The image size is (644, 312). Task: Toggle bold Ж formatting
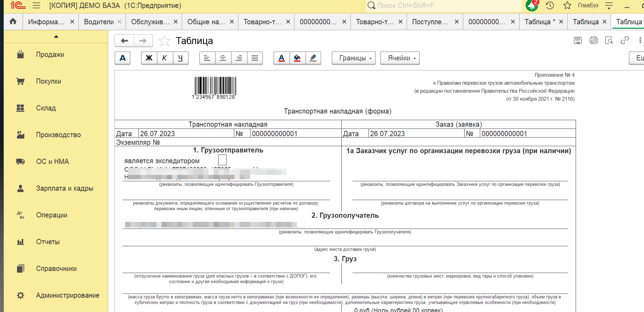click(149, 58)
